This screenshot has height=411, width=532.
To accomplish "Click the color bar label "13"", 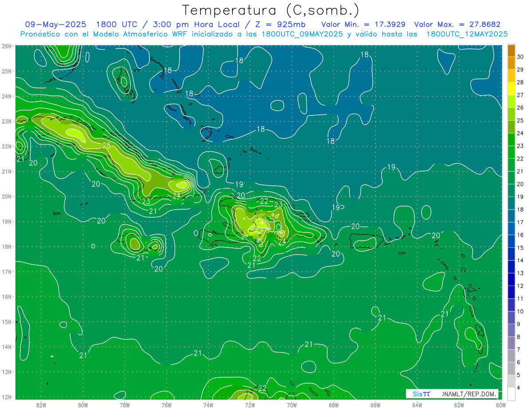I will click(x=520, y=273).
